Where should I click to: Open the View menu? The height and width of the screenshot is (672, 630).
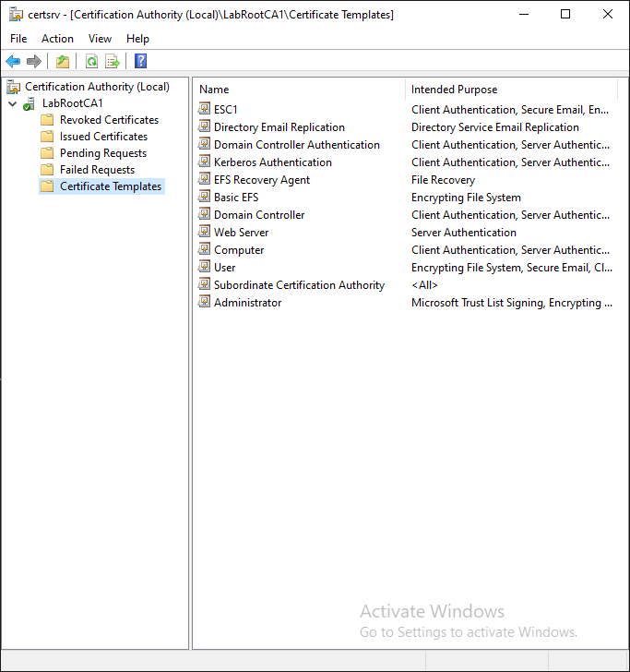tap(100, 39)
